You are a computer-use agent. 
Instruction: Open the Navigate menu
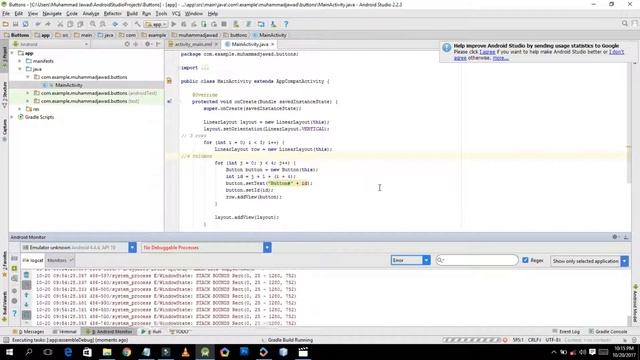tap(52, 13)
